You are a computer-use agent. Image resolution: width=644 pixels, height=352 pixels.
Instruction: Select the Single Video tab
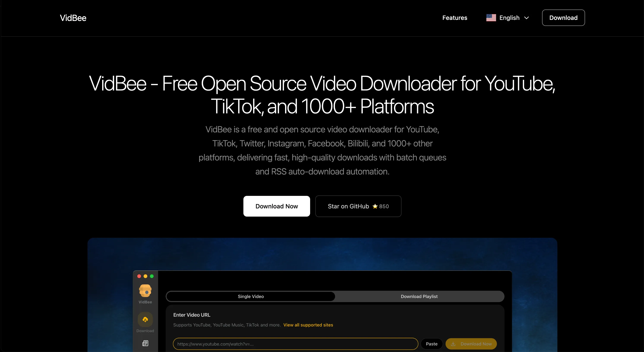250,296
